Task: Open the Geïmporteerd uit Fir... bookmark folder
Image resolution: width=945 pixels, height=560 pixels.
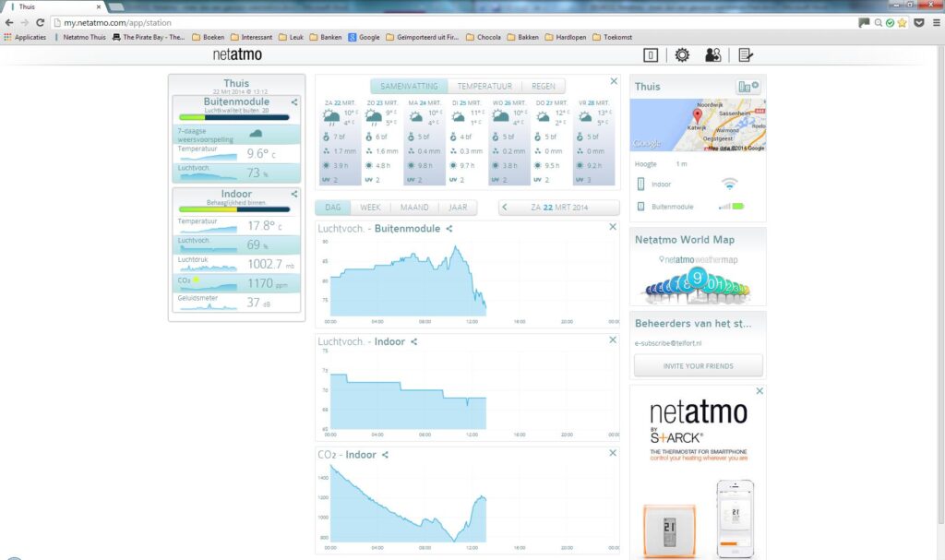Action: [423, 38]
